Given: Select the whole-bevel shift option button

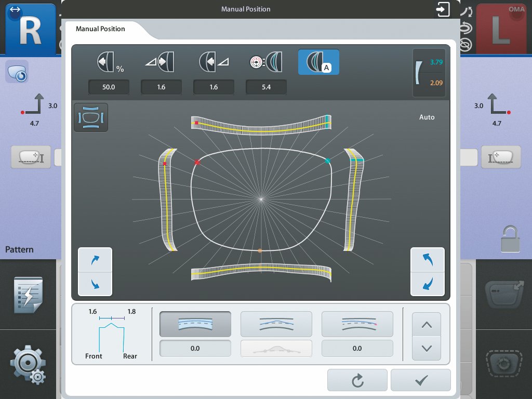Looking at the screenshot, I should tap(195, 324).
